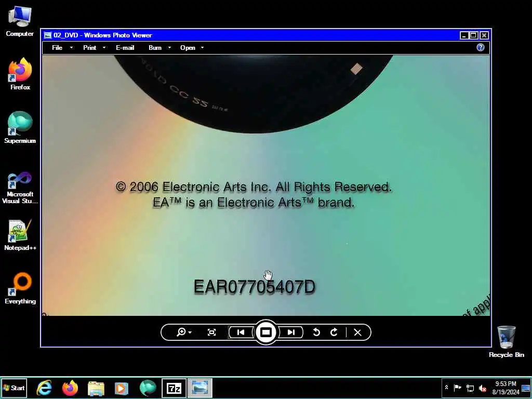Click the Start button
The height and width of the screenshot is (399, 532).
[x=14, y=388]
